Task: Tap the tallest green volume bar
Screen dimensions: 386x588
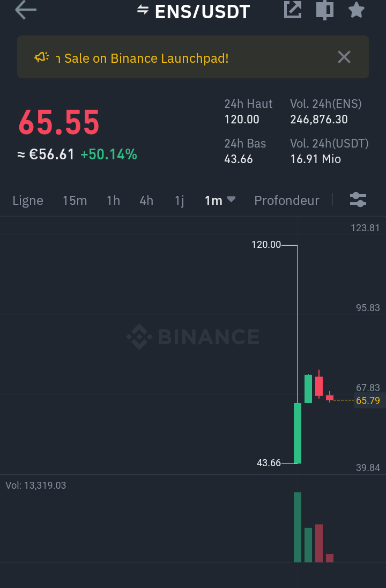Action: 298,526
